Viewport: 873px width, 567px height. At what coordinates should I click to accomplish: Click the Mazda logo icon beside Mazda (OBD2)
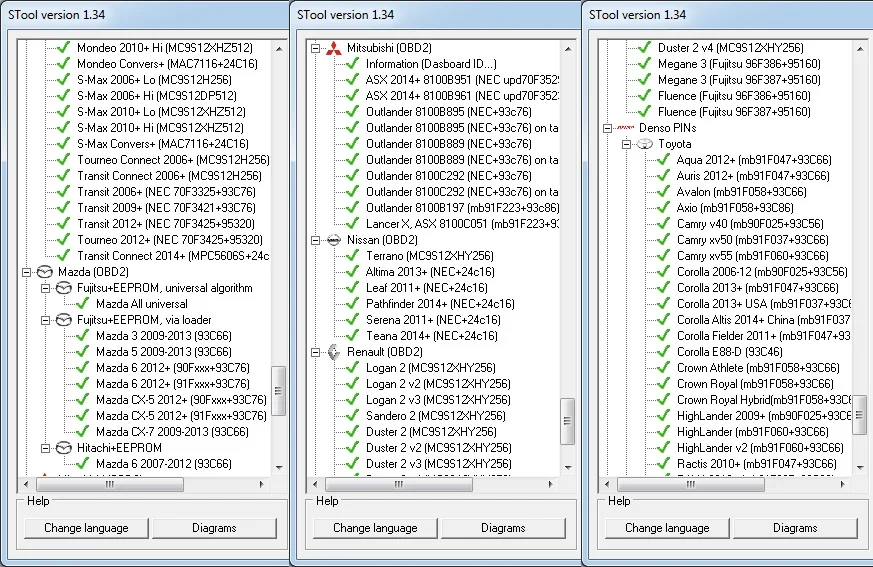(45, 272)
